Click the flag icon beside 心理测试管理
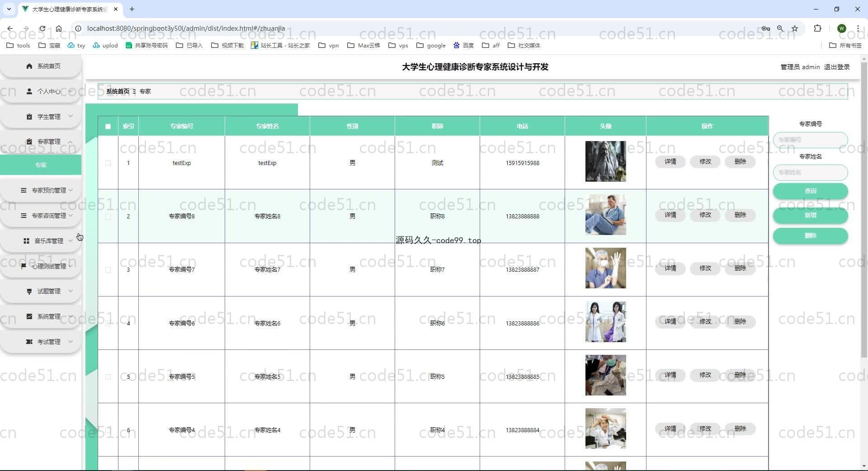This screenshot has width=868, height=471. click(x=24, y=266)
